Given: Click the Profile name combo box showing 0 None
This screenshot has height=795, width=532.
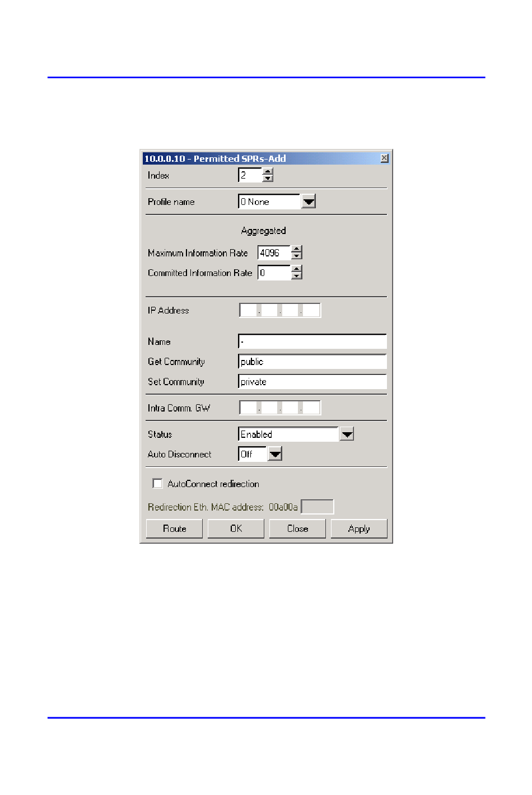Looking at the screenshot, I should click(269, 202).
